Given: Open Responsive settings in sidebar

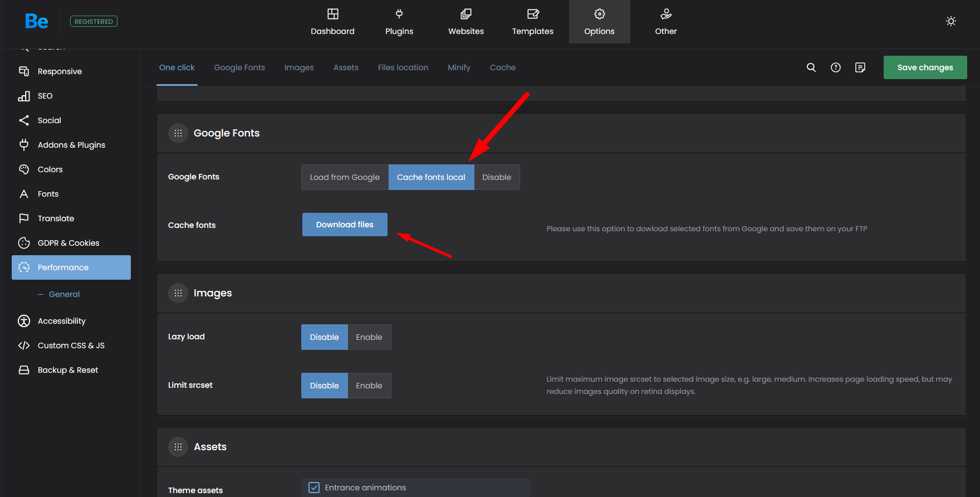Looking at the screenshot, I should pos(71,71).
